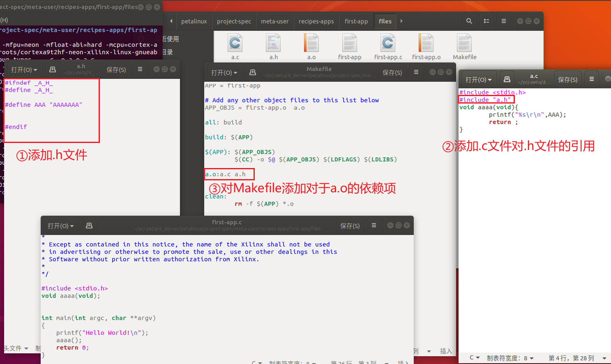This screenshot has width=611, height=364.
Task: Open the 打开 dropdown in Makefile editor
Action: (224, 73)
